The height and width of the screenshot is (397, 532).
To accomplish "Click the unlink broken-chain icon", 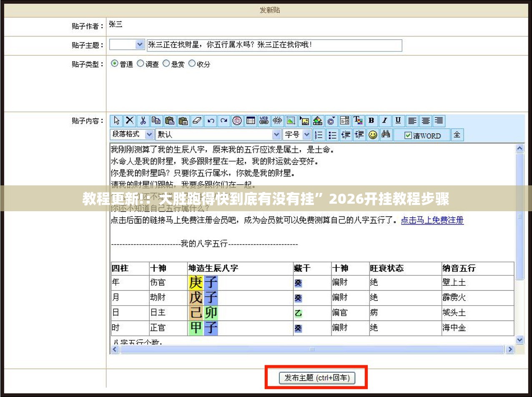I will [277, 121].
